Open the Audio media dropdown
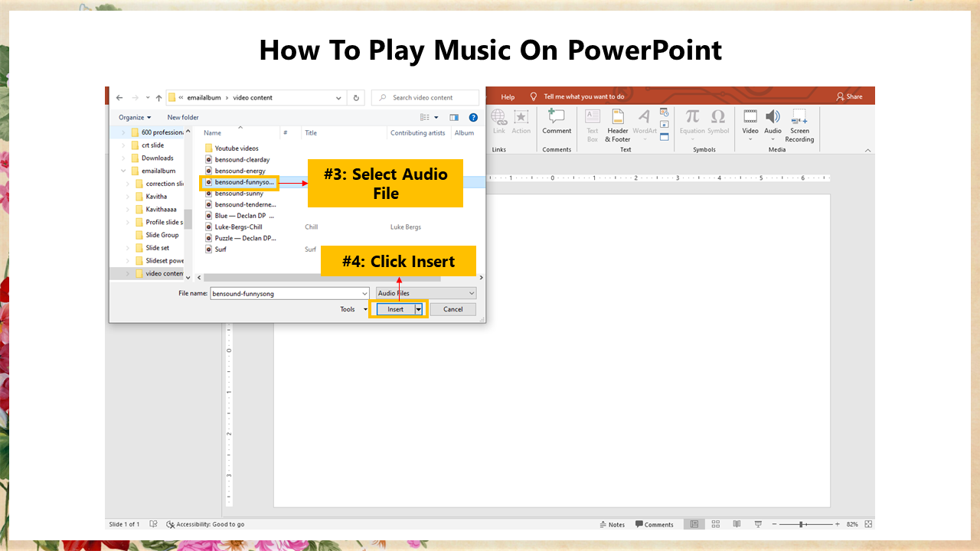Image resolution: width=980 pixels, height=551 pixels. tap(773, 126)
